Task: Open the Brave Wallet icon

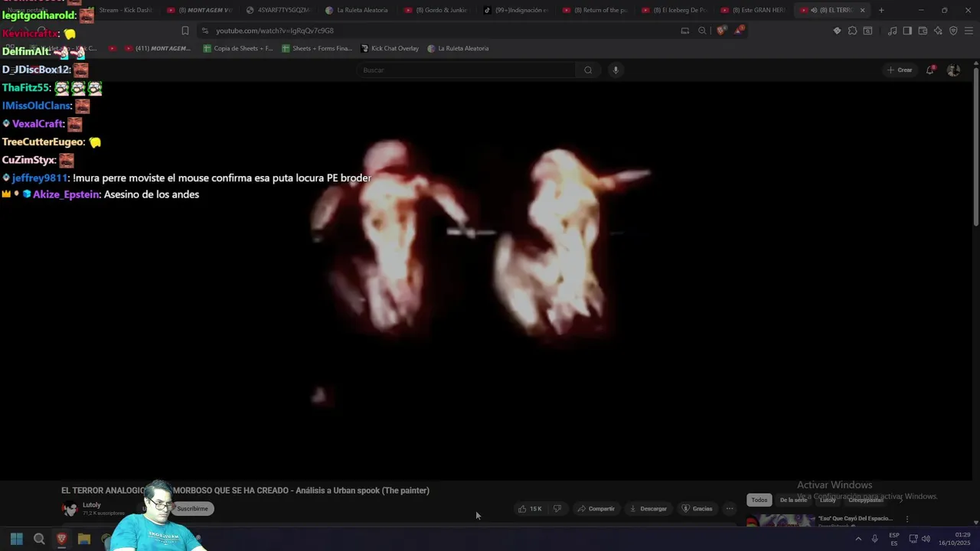Action: 923,31
